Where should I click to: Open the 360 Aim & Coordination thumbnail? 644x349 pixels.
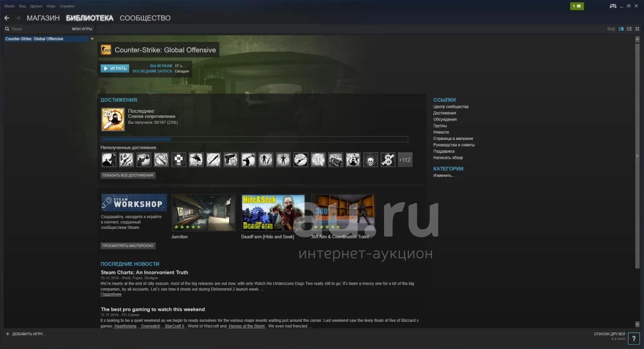coord(343,212)
